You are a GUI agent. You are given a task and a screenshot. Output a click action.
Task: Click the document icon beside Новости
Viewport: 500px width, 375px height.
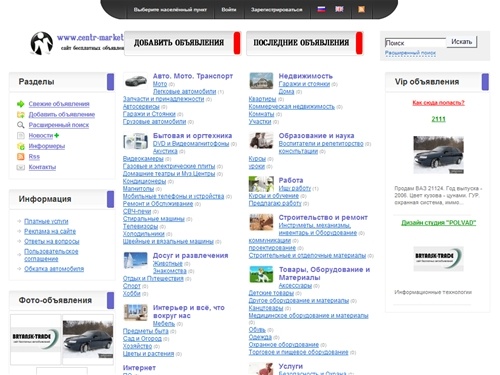tap(21, 136)
